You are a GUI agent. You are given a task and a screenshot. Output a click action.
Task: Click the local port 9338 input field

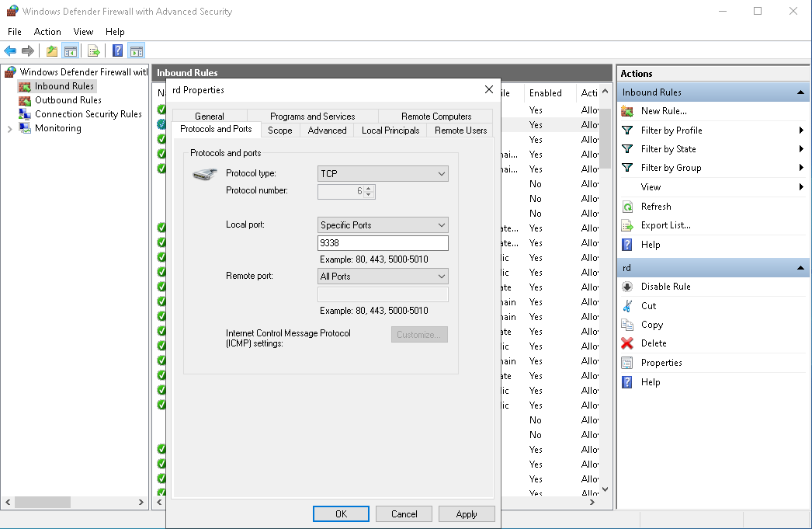tap(383, 243)
